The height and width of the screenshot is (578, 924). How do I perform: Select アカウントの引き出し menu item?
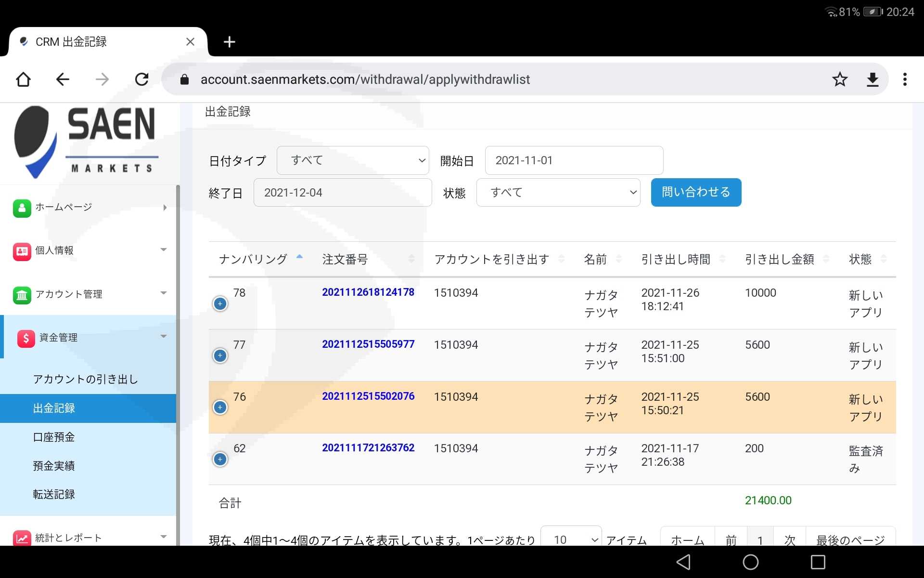(x=85, y=379)
